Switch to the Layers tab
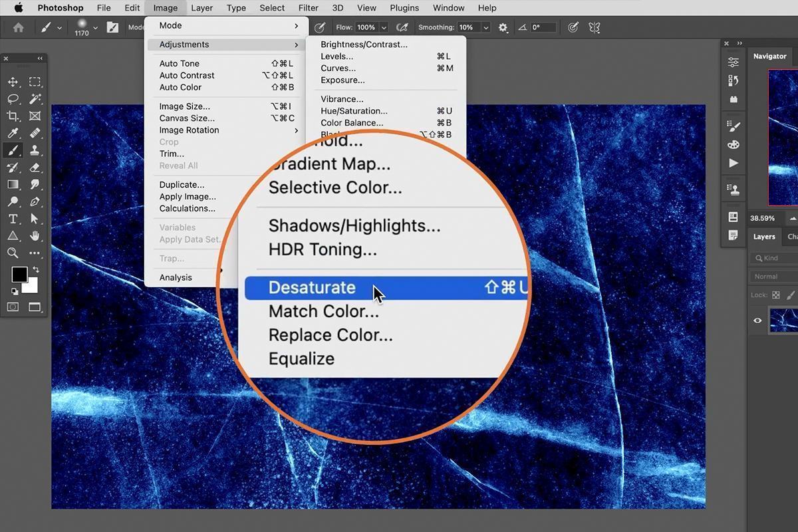Image resolution: width=798 pixels, height=532 pixels. (x=764, y=237)
